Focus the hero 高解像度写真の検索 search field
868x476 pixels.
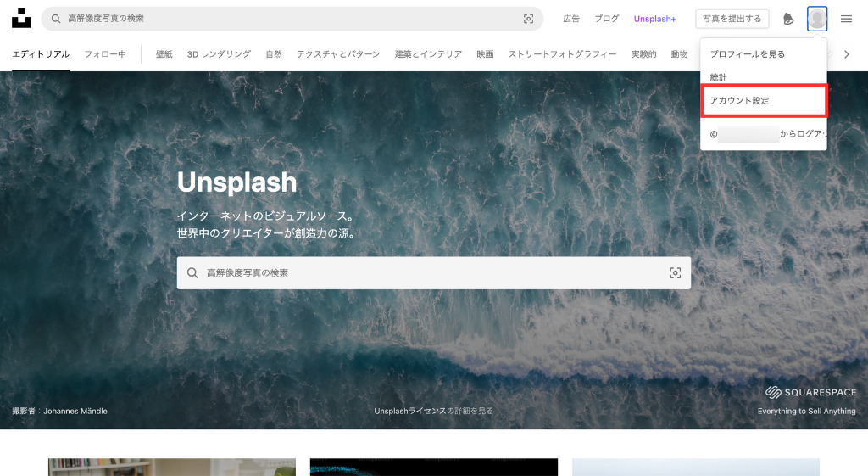click(x=434, y=272)
